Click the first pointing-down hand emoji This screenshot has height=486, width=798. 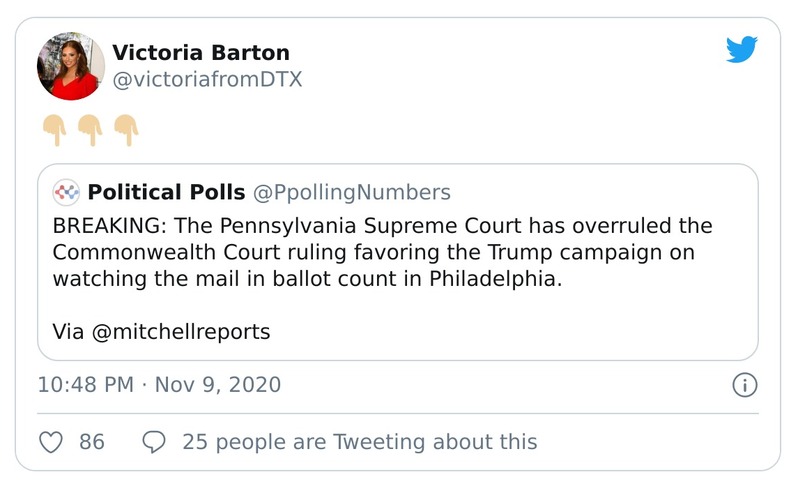point(54,130)
